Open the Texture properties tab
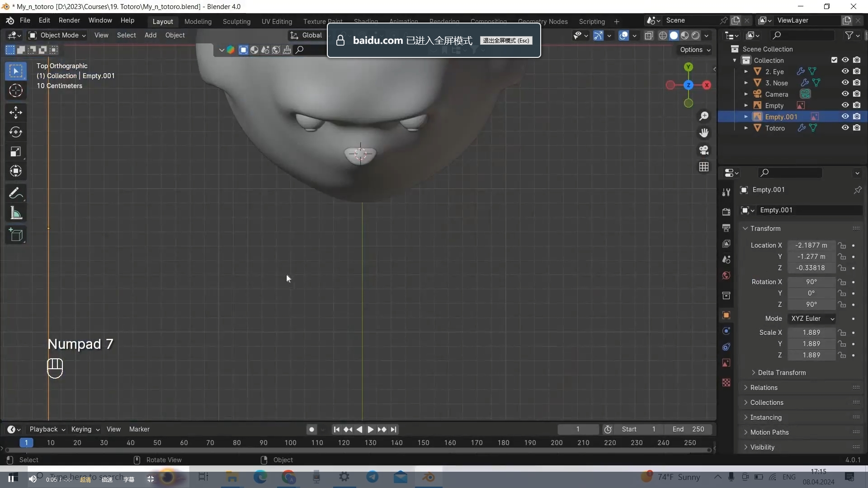868x488 pixels. (726, 383)
